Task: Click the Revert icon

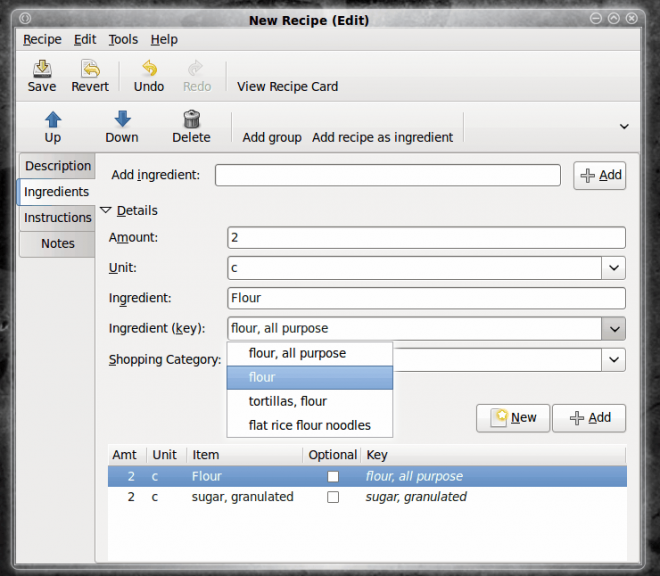Action: tap(90, 69)
